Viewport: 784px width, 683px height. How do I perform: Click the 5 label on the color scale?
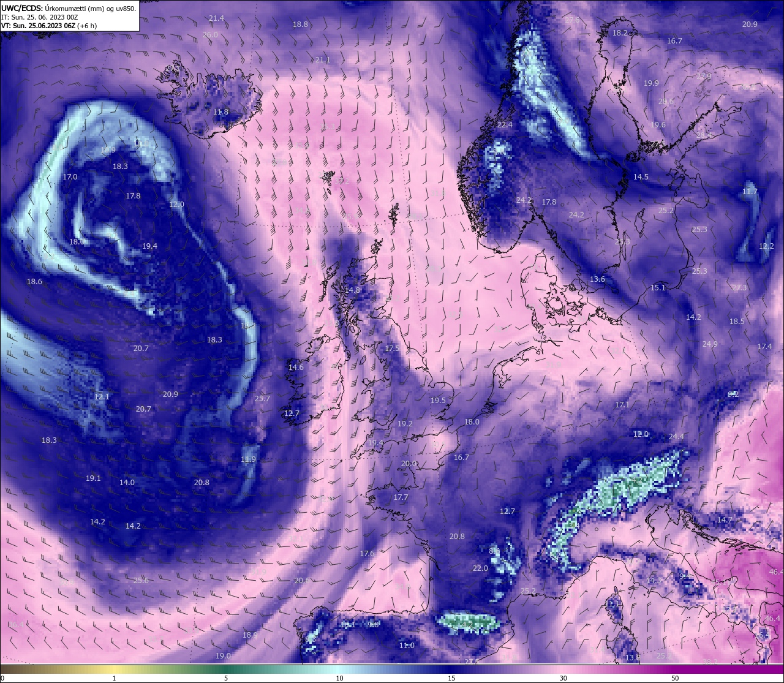tap(226, 678)
